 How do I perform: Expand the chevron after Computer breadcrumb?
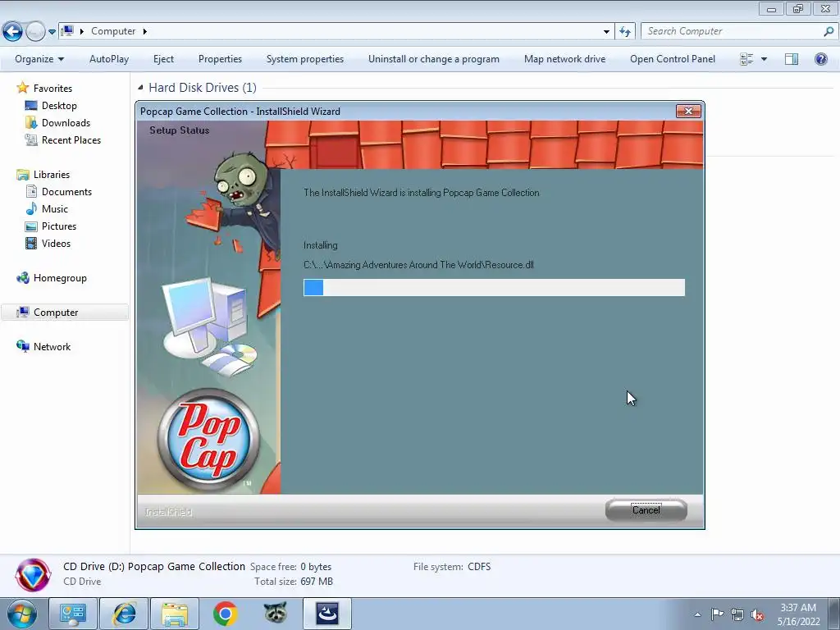pyautogui.click(x=144, y=31)
